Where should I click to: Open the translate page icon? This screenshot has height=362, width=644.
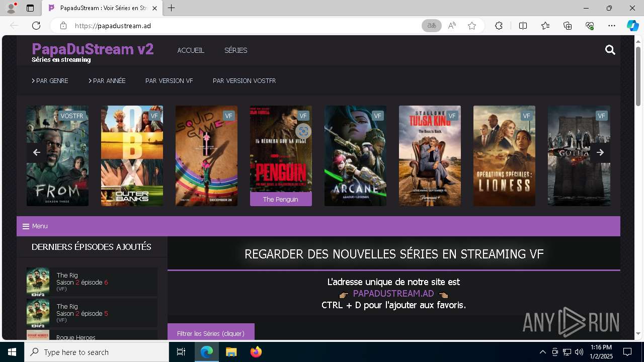pos(432,26)
